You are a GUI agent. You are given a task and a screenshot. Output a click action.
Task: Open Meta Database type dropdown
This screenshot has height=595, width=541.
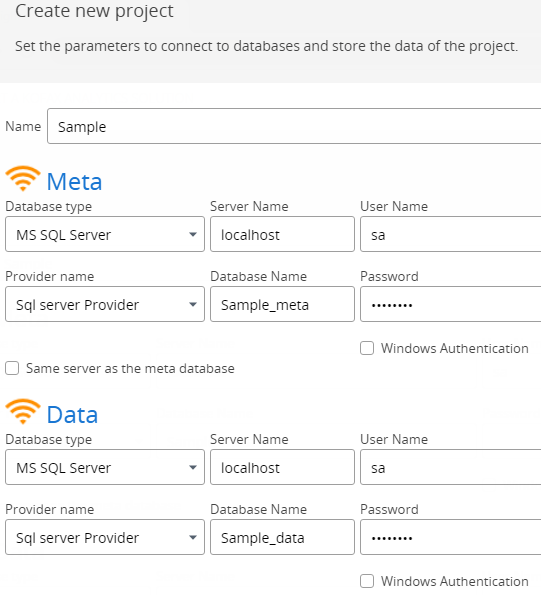pyautogui.click(x=105, y=234)
